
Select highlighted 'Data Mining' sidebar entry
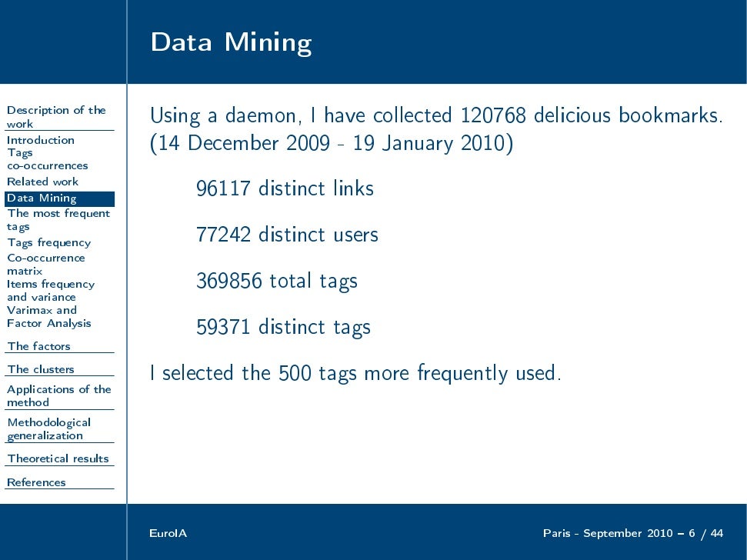coord(59,198)
